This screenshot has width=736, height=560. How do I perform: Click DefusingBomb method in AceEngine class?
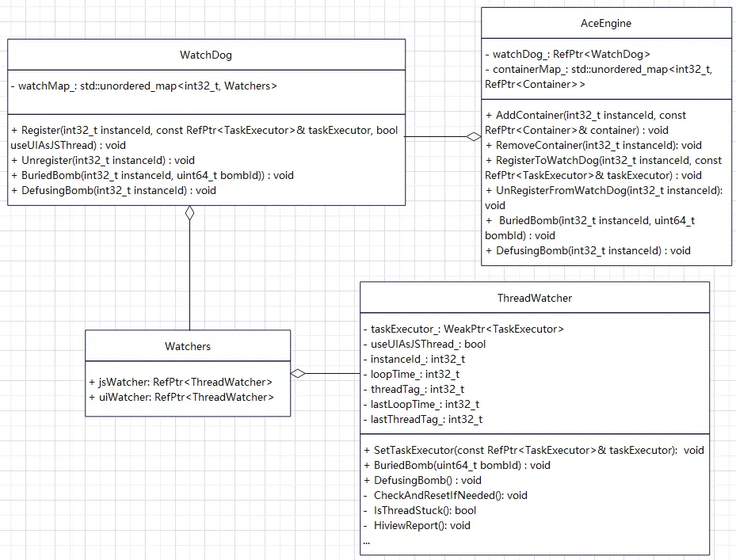(588, 250)
